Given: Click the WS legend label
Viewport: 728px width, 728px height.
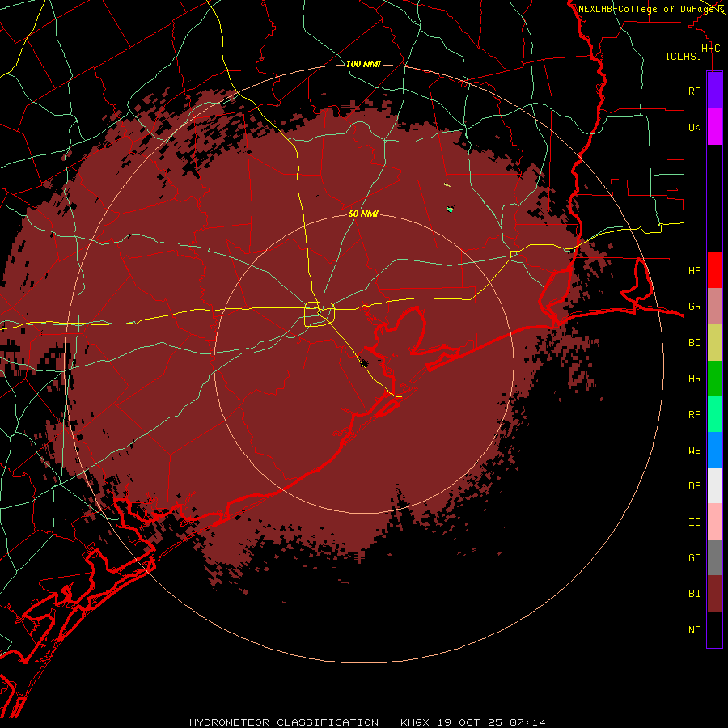Looking at the screenshot, I should tap(695, 450).
